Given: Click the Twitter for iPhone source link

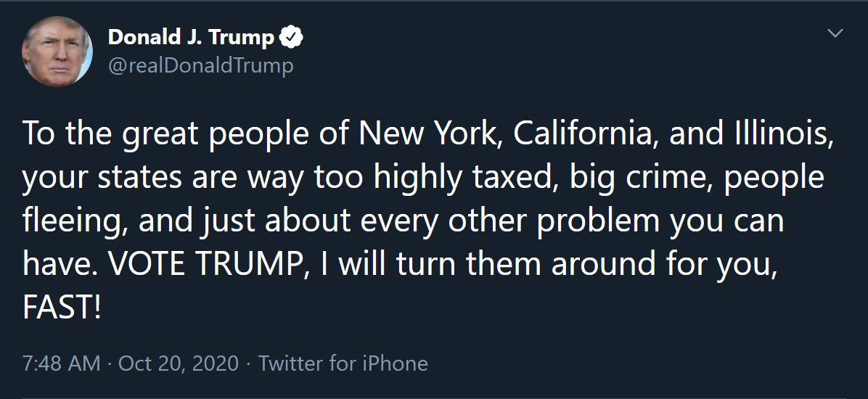Looking at the screenshot, I should click(343, 363).
